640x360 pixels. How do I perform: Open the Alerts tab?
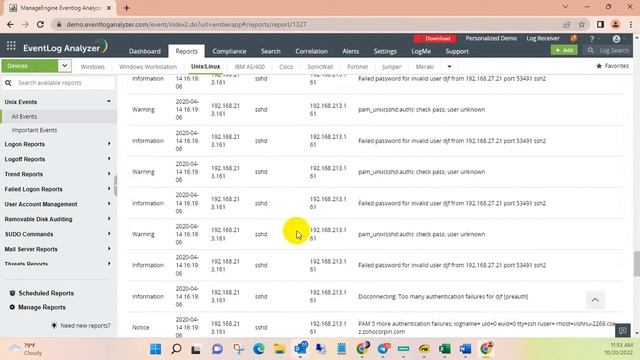[x=350, y=51]
